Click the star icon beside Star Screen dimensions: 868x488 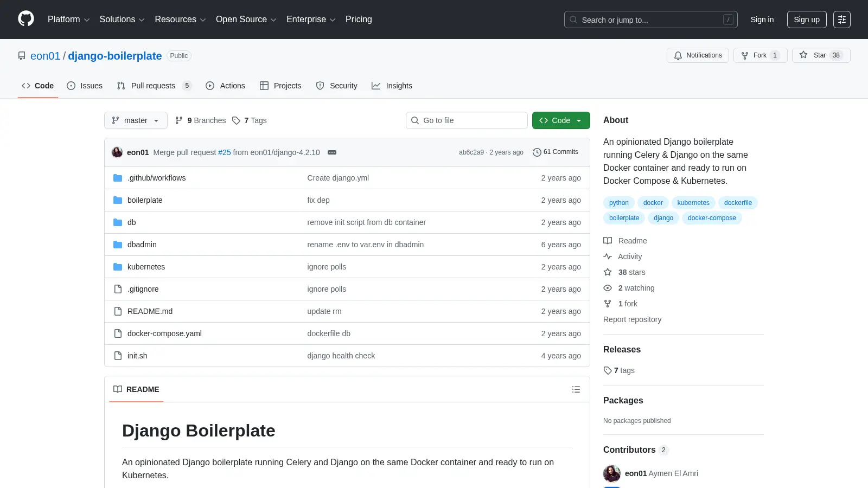pyautogui.click(x=803, y=55)
